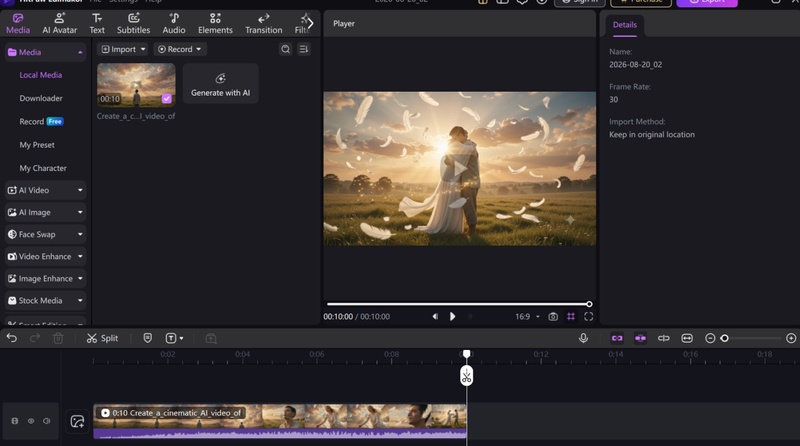
Task: Show more toolbar tabs with right chevron
Action: point(310,23)
